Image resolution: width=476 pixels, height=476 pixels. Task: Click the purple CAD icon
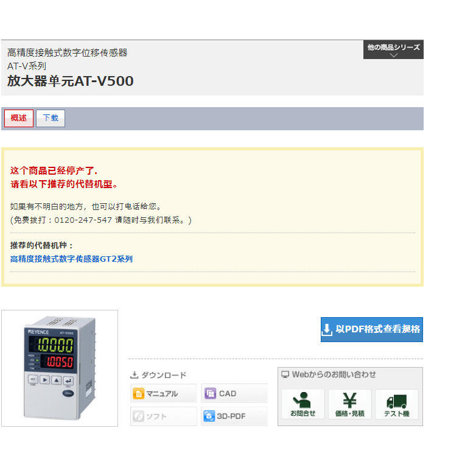(x=210, y=393)
